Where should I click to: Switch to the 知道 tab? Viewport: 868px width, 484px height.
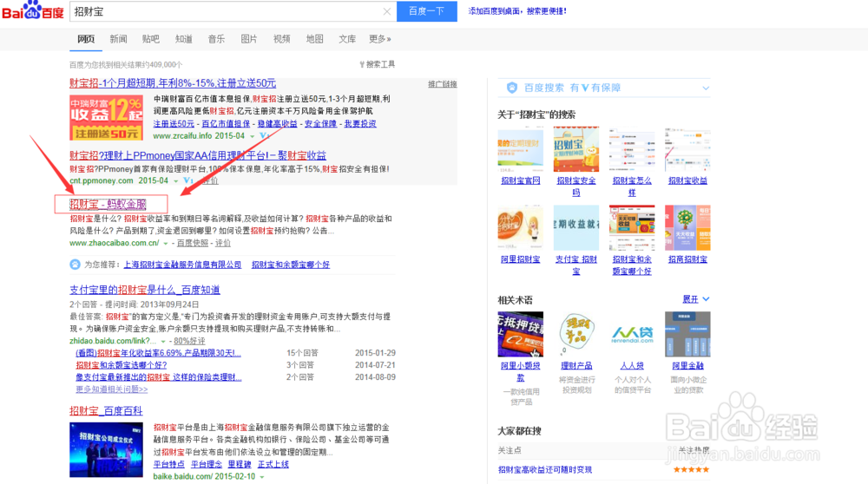click(x=184, y=39)
